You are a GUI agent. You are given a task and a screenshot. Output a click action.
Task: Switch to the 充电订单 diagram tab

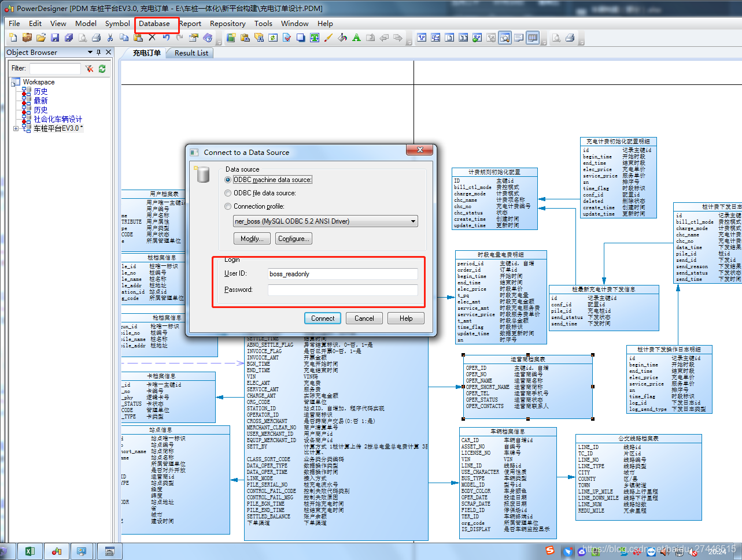click(147, 53)
